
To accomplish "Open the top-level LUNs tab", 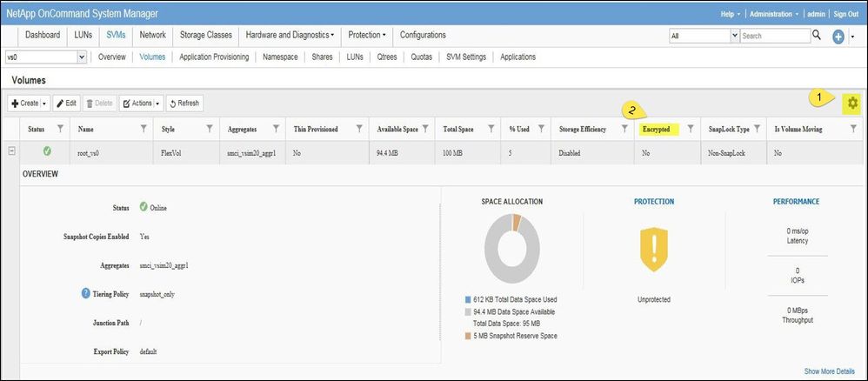I will pyautogui.click(x=83, y=35).
